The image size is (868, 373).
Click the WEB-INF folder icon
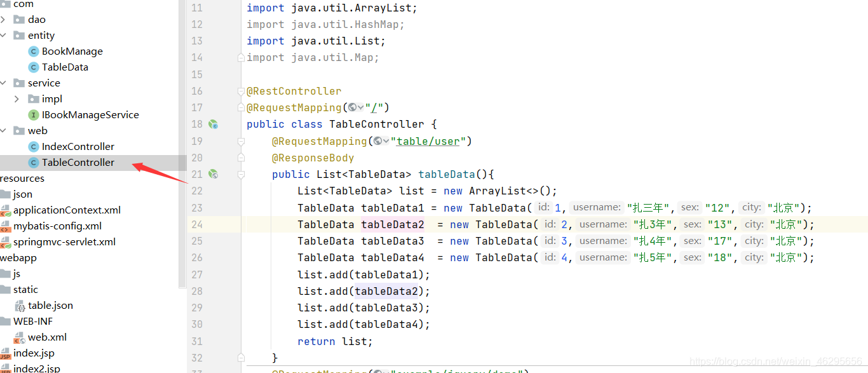pyautogui.click(x=5, y=322)
